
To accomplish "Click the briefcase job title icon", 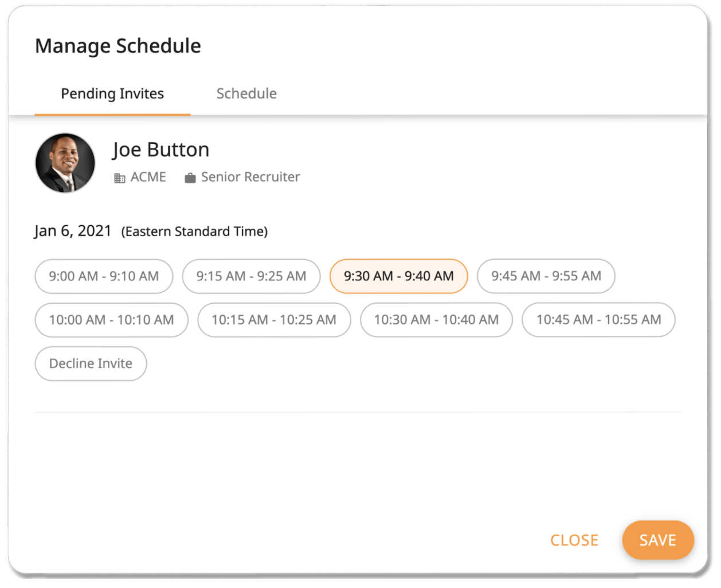I will click(x=190, y=178).
